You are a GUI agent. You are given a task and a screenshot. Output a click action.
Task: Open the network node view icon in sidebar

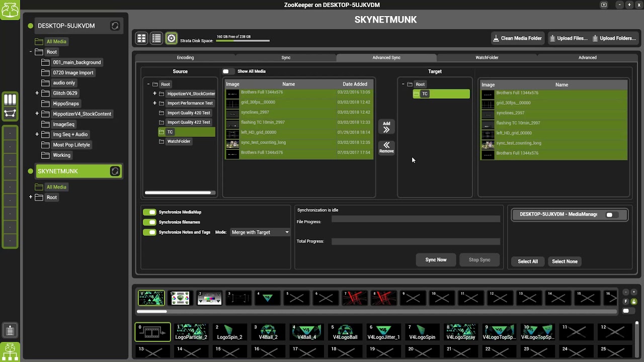click(10, 114)
